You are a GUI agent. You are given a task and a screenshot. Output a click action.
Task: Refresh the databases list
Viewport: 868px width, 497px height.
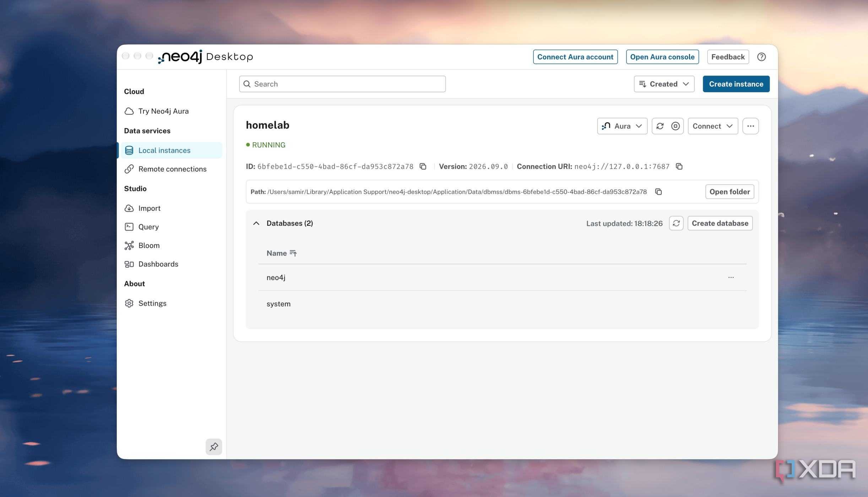point(676,223)
